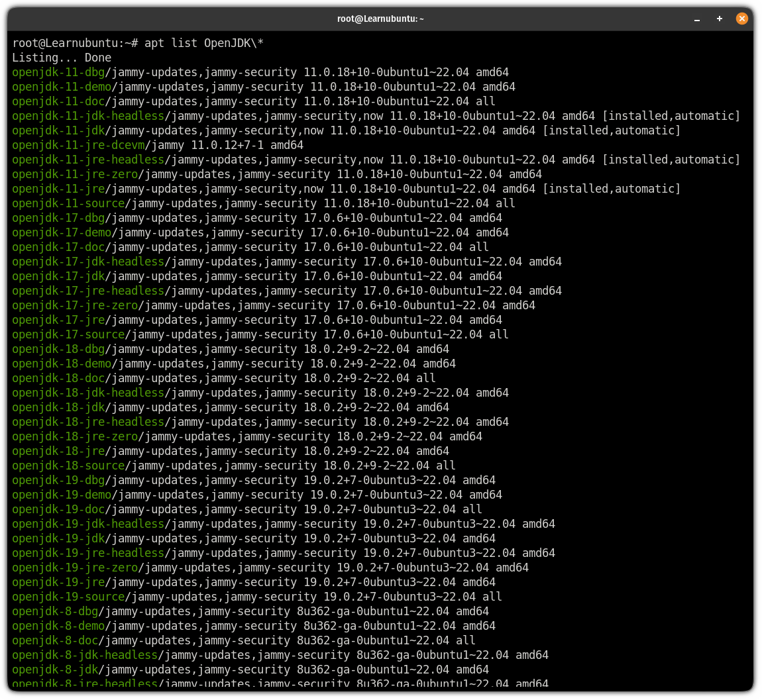The height and width of the screenshot is (700, 762).
Task: Select package name openjdk-17-dbg
Action: pos(58,218)
